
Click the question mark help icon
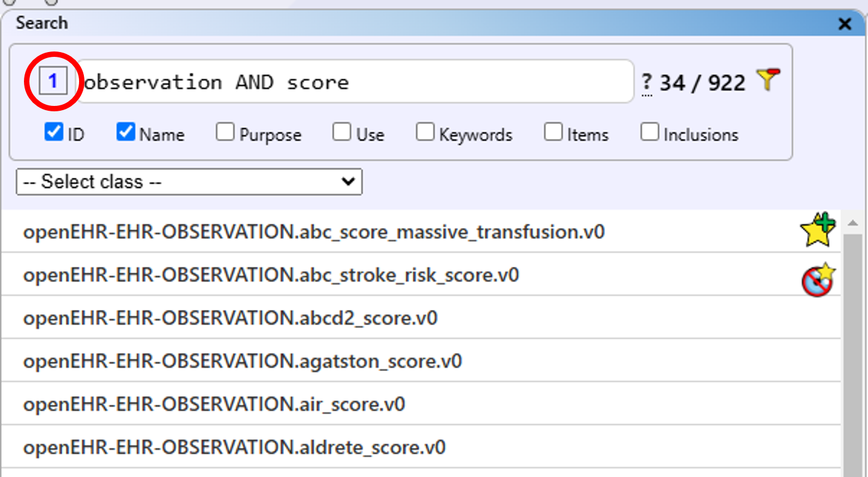(x=647, y=83)
